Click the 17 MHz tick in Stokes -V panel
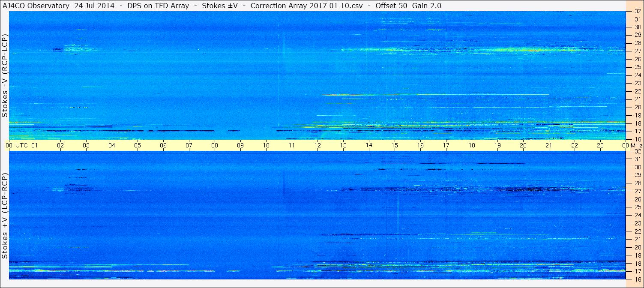The height and width of the screenshot is (288, 644). (x=637, y=131)
